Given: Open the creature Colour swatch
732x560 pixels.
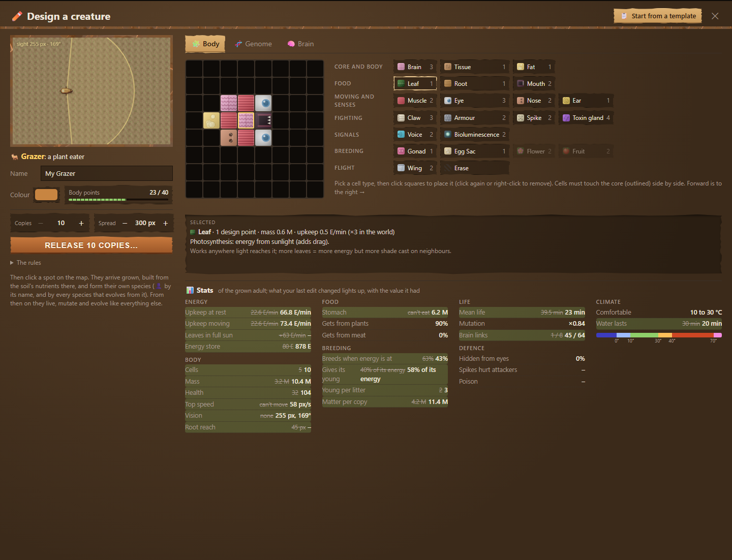Looking at the screenshot, I should 46,195.
